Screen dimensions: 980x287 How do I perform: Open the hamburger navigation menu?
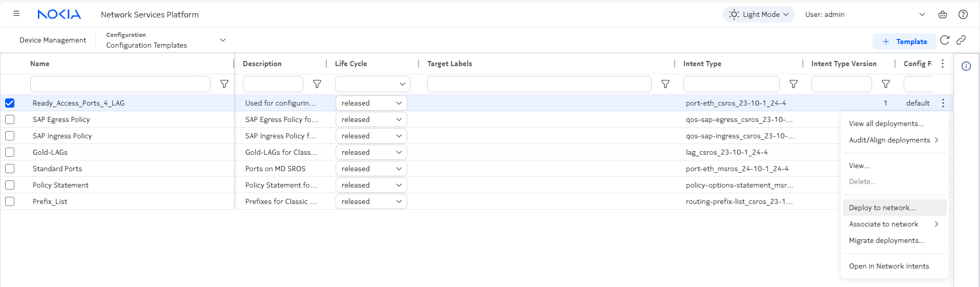16,14
